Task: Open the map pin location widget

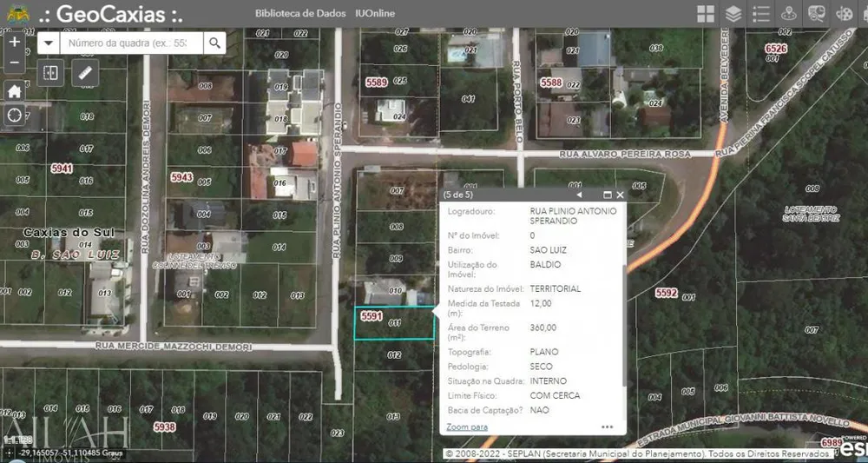Action: point(789,14)
